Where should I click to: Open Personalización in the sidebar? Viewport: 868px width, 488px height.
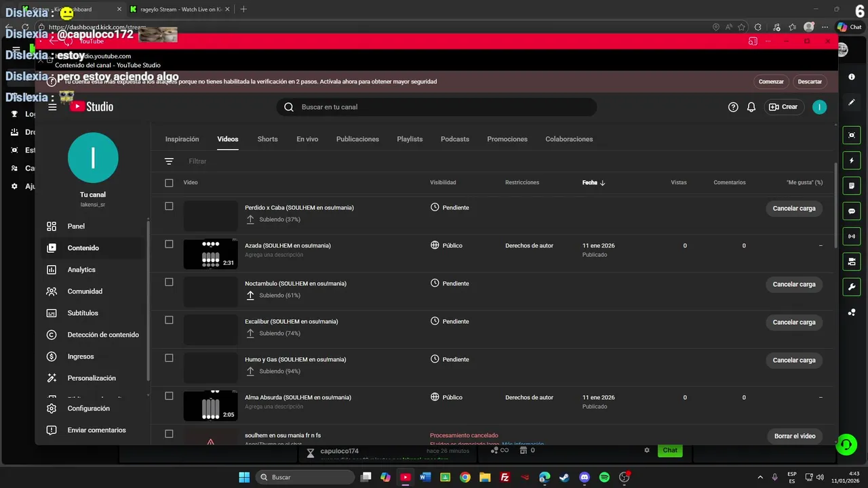point(93,378)
